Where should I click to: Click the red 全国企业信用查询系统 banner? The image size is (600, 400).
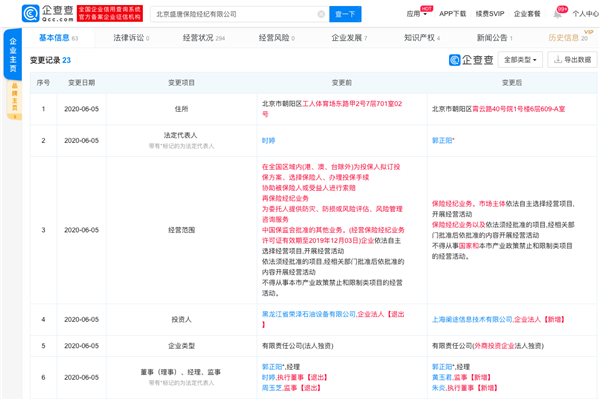(x=110, y=13)
